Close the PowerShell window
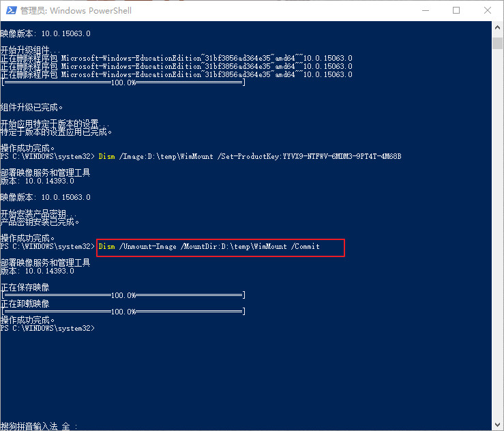 (487, 10)
